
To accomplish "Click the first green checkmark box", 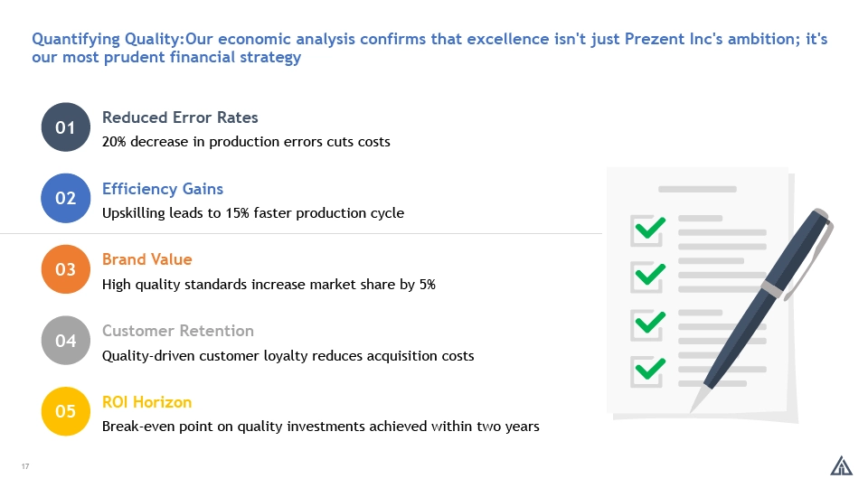I will pyautogui.click(x=647, y=230).
